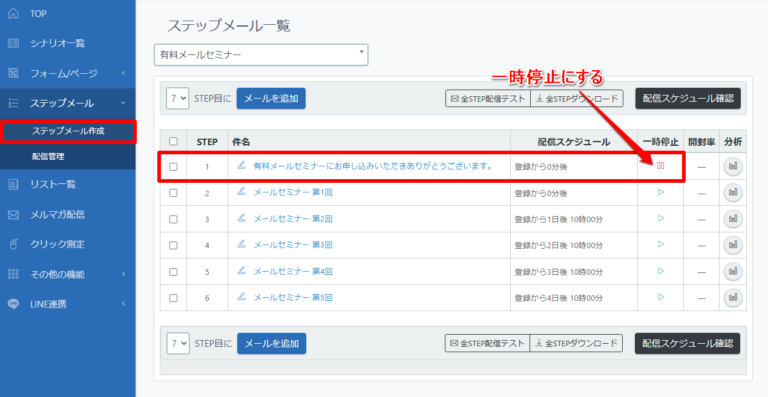Tick the checkbox for STEP 1 row
Screen dimensions: 768x397
pyautogui.click(x=173, y=167)
